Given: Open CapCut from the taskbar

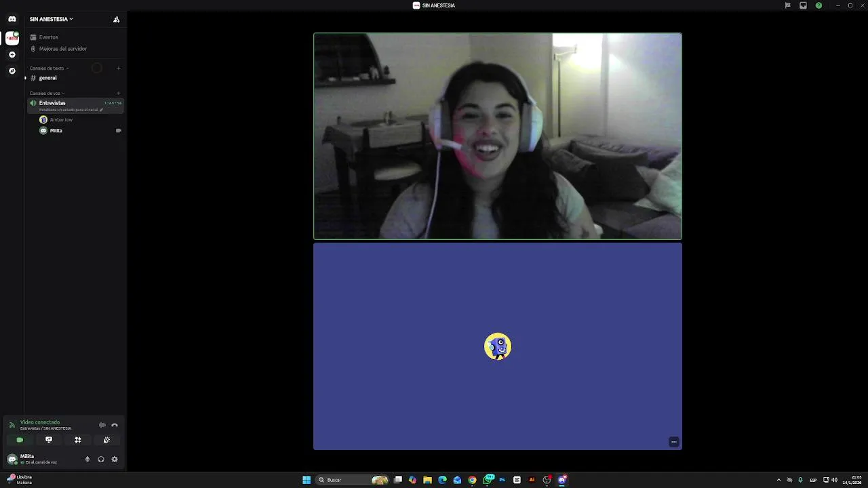Looking at the screenshot, I should (x=517, y=480).
